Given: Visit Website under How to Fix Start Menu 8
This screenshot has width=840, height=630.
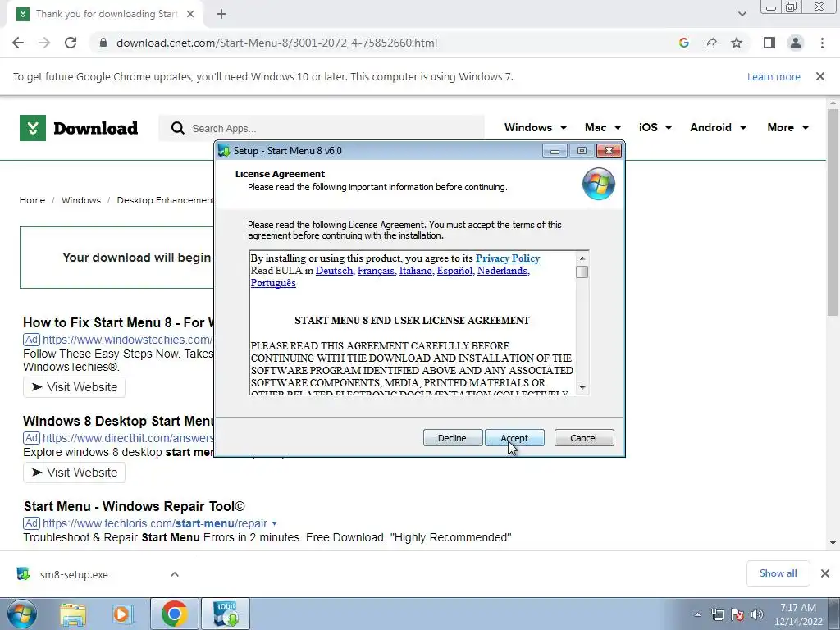Looking at the screenshot, I should [74, 387].
